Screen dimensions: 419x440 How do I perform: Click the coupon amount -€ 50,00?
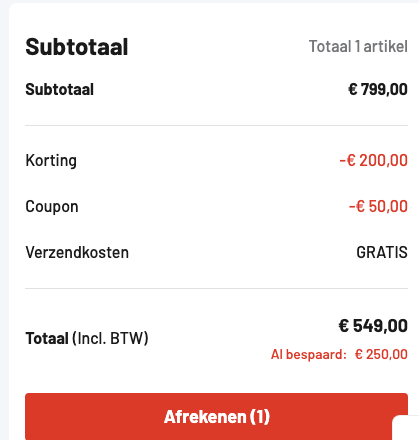(378, 206)
